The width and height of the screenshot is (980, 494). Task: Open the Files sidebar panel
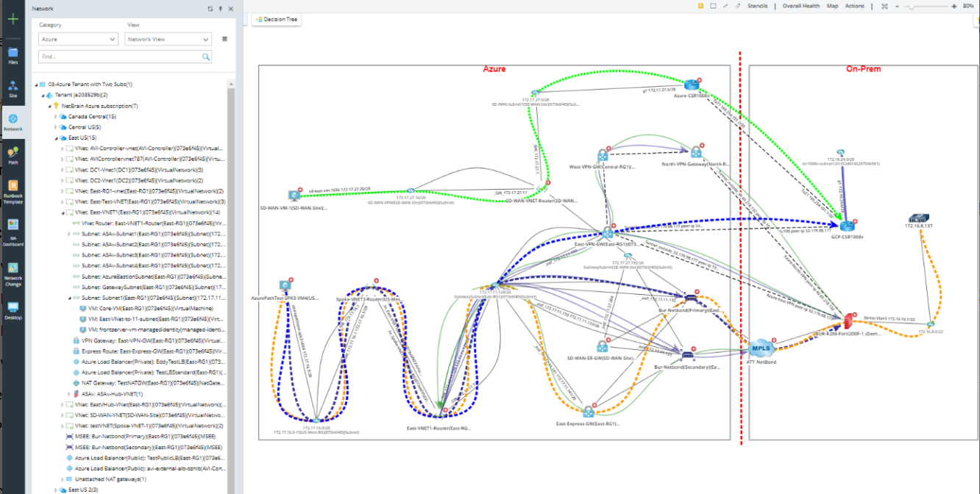(x=13, y=55)
